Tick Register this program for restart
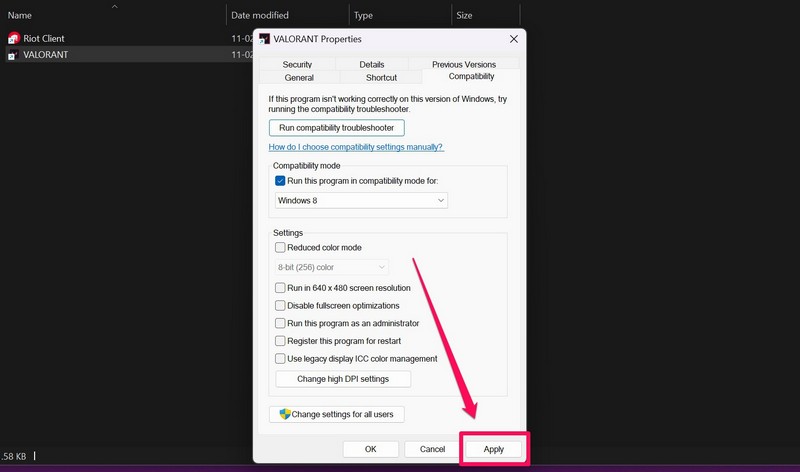 click(x=280, y=341)
